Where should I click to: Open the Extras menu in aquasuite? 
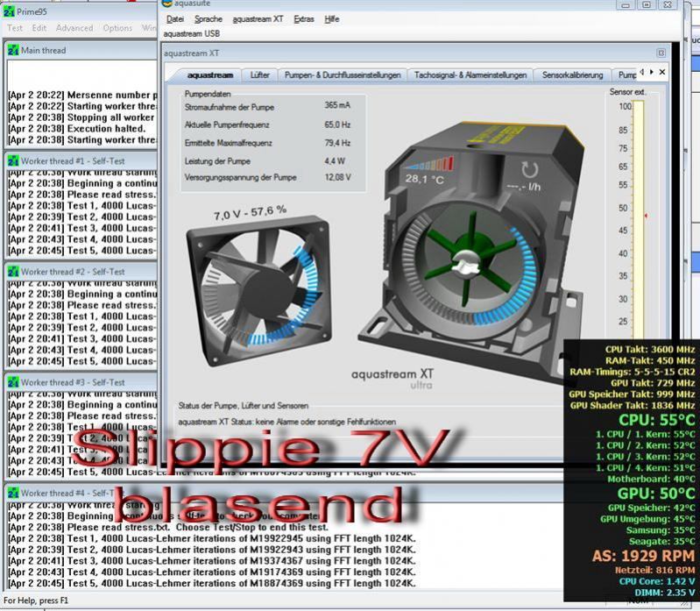tap(304, 19)
